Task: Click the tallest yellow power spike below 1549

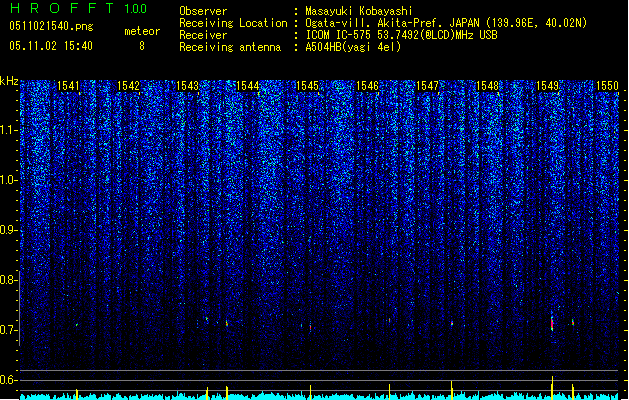Action: [x=552, y=388]
